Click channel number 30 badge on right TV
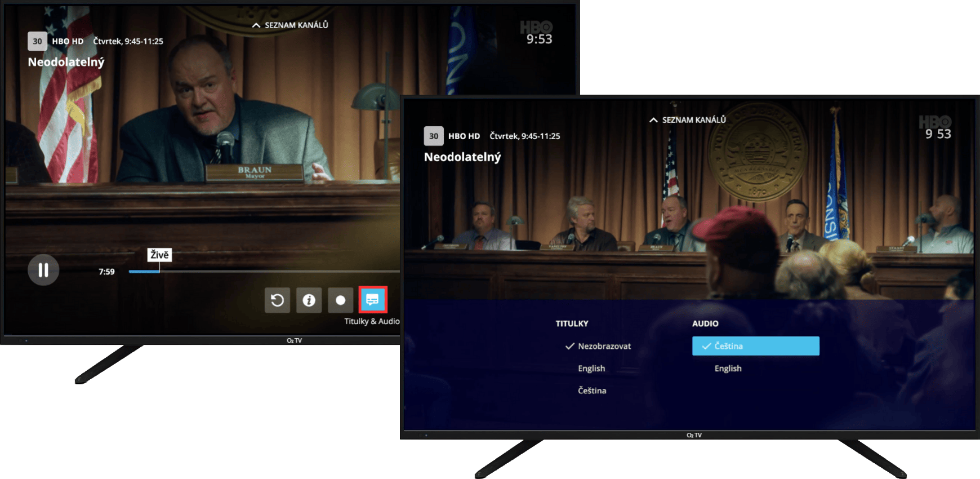This screenshot has height=479, width=980. [433, 136]
